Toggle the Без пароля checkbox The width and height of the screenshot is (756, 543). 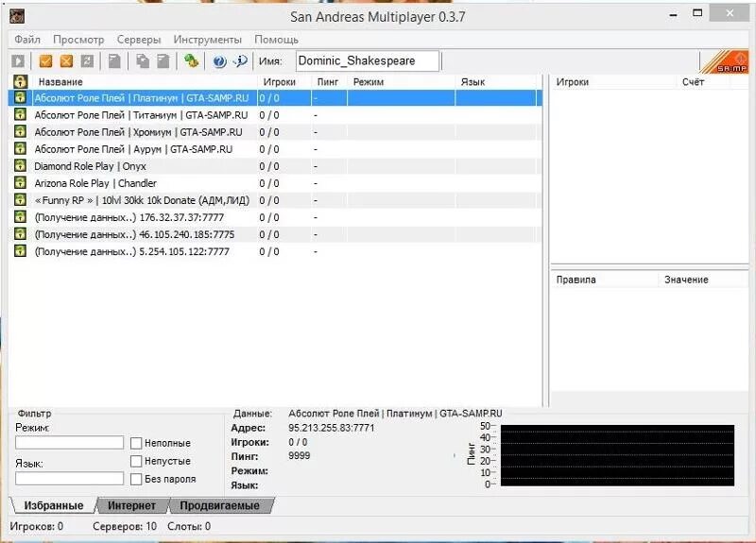coord(136,479)
